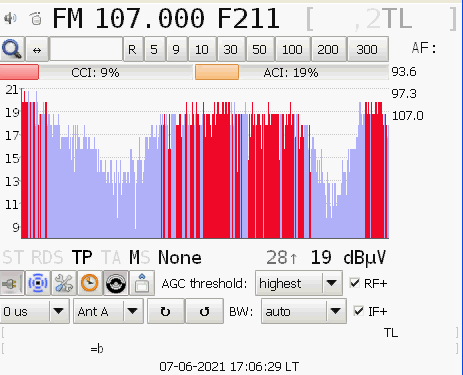
Task: Click the speaker mute icon
Action: click(x=10, y=18)
